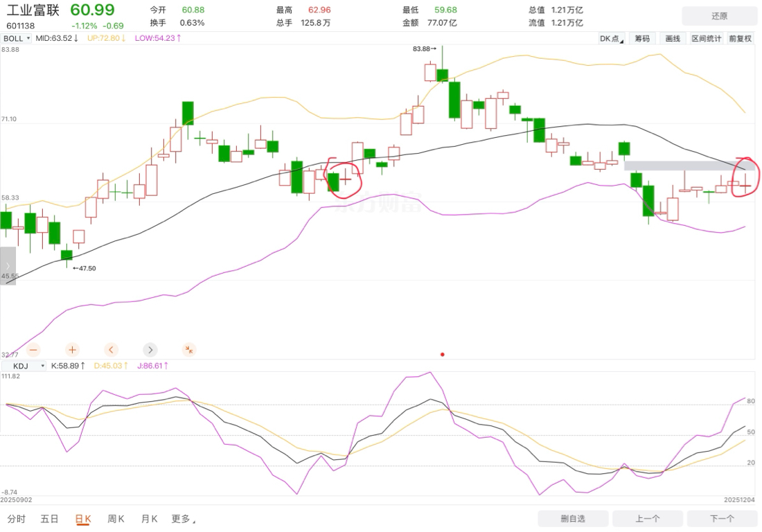This screenshot has width=762, height=532.
Task: Switch to the 分时 tab
Action: tap(17, 519)
